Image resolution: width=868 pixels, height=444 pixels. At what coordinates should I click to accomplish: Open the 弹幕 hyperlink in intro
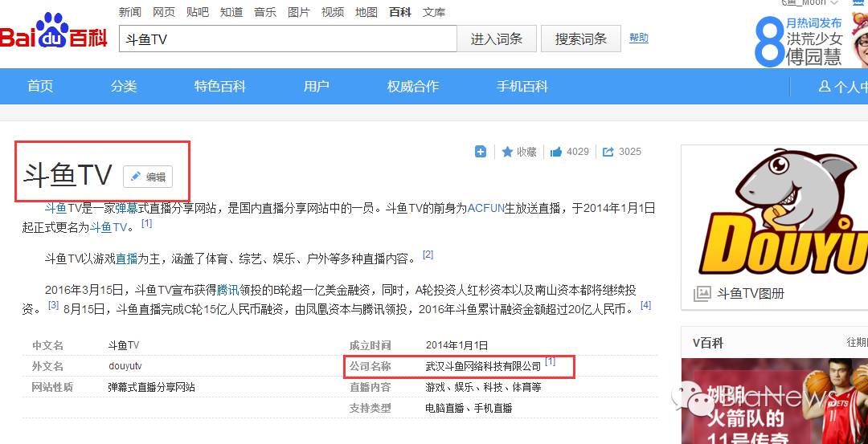(x=126, y=209)
